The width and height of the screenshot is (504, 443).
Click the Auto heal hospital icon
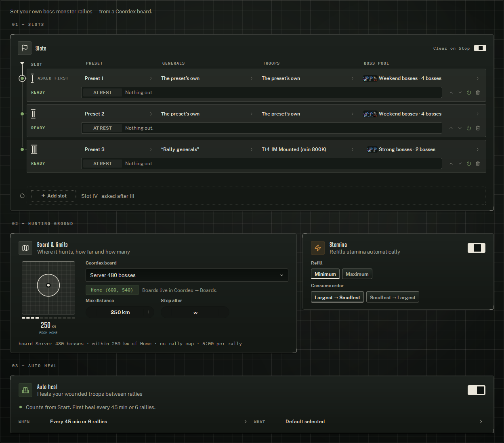[x=25, y=390]
